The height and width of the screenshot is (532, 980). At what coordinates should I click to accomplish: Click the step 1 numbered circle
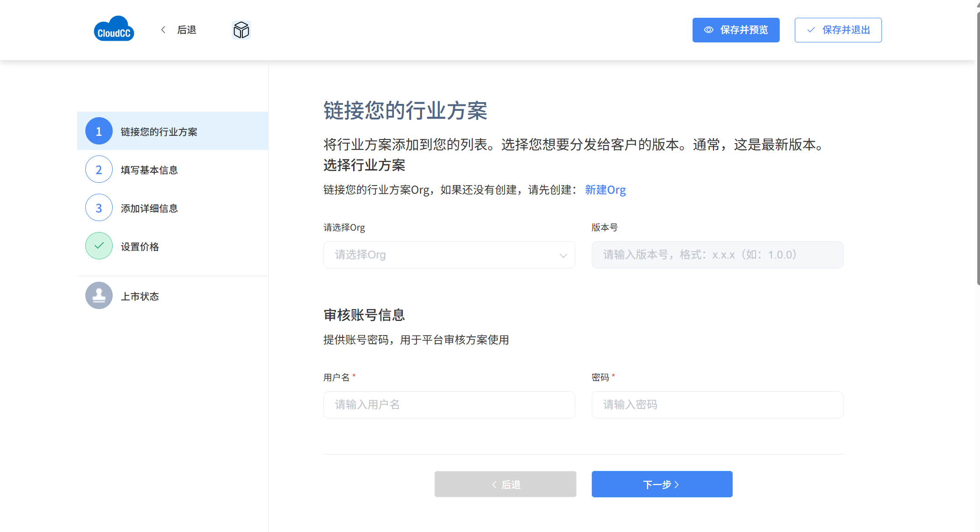(x=99, y=131)
